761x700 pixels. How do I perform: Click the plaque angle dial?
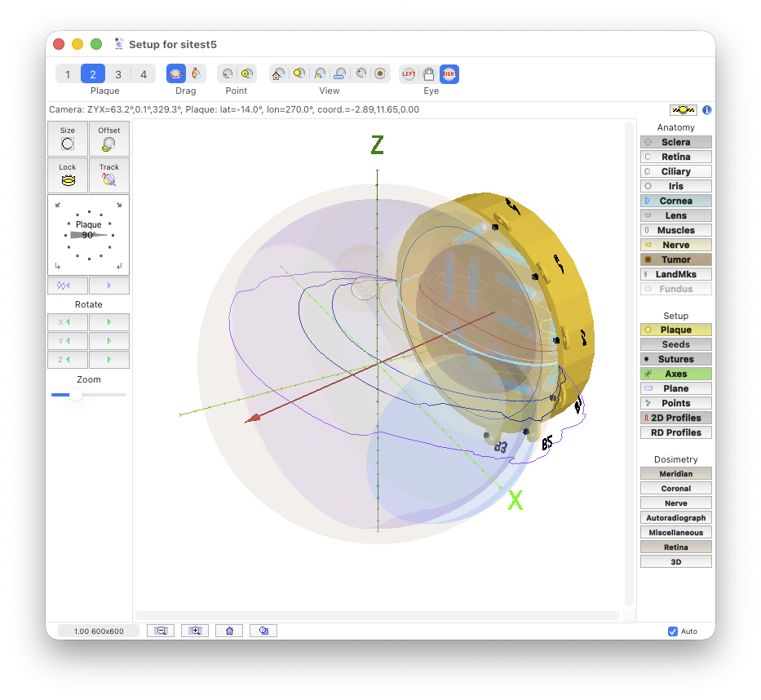coord(88,235)
